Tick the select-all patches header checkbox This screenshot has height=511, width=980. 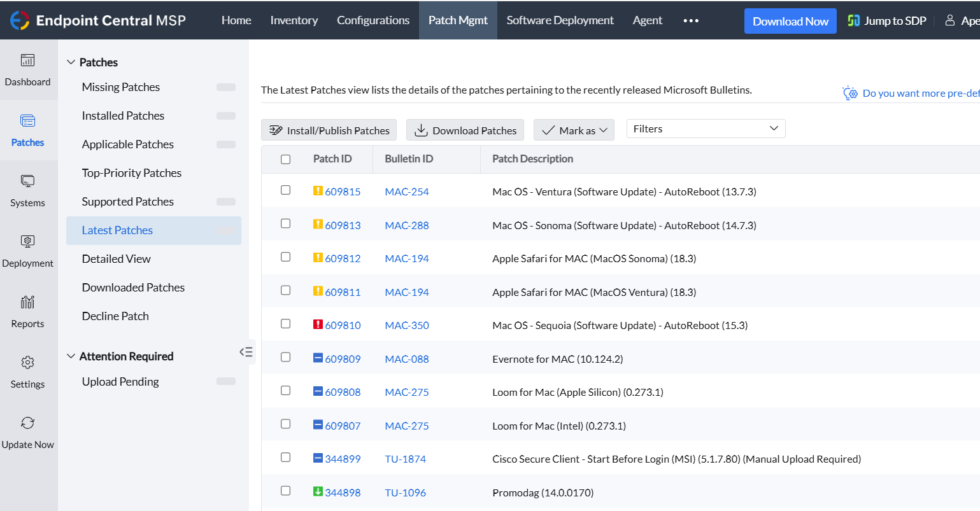click(x=285, y=159)
